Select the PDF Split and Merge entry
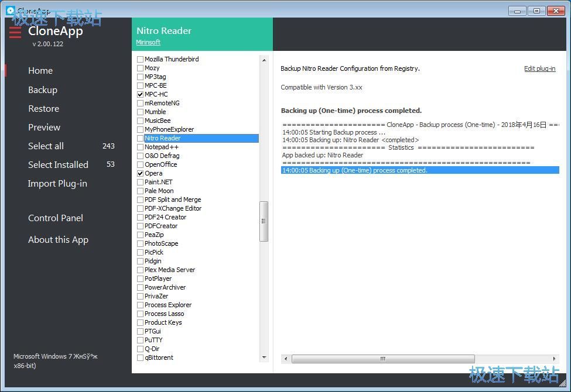Screen dimensions: 571x392 pos(173,200)
